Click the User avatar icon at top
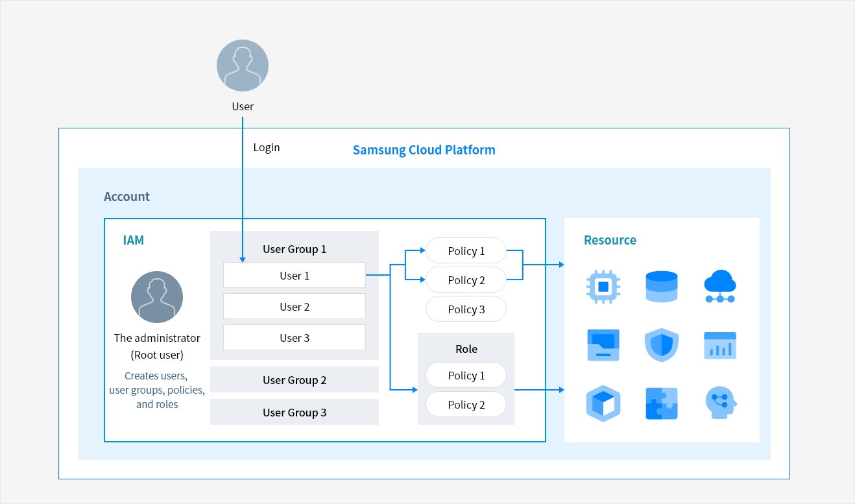This screenshot has width=855, height=504. tap(243, 66)
